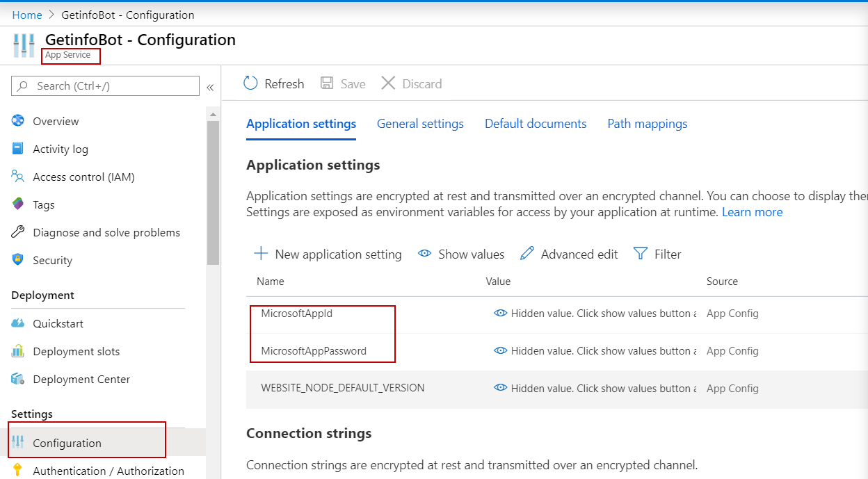Open the Path mappings tab
This screenshot has width=868, height=479.
pyautogui.click(x=647, y=123)
